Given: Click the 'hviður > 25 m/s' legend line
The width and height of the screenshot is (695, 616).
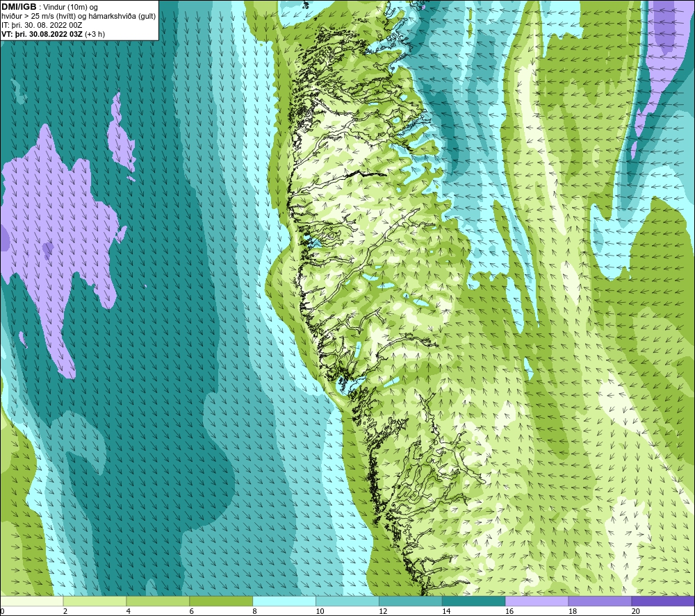Looking at the screenshot, I should tap(79, 16).
